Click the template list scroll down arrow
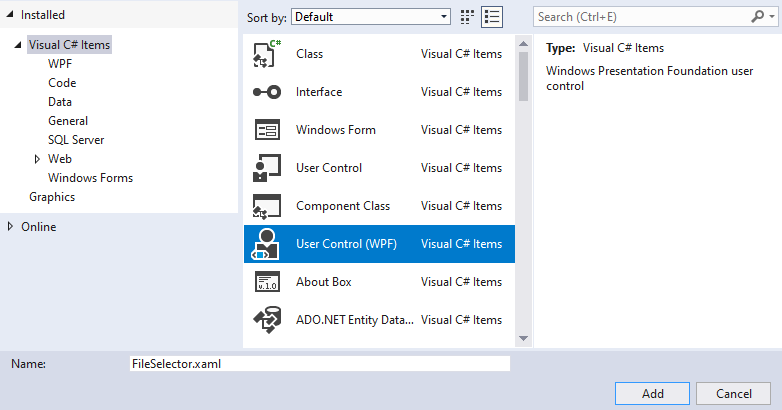The height and width of the screenshot is (410, 782). (x=523, y=338)
